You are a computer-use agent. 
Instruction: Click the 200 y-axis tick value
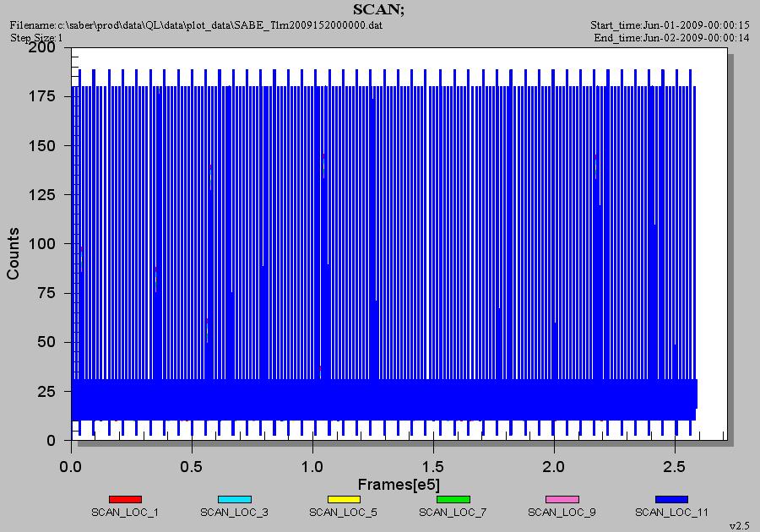point(41,47)
